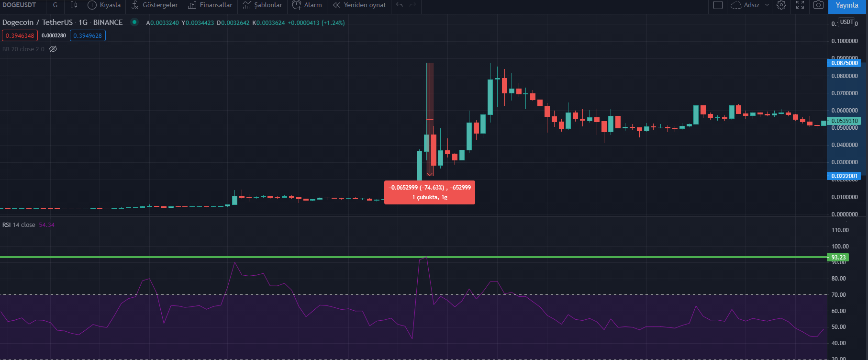Click the opening value A0.0033240
The height and width of the screenshot is (360, 868).
pyautogui.click(x=162, y=23)
